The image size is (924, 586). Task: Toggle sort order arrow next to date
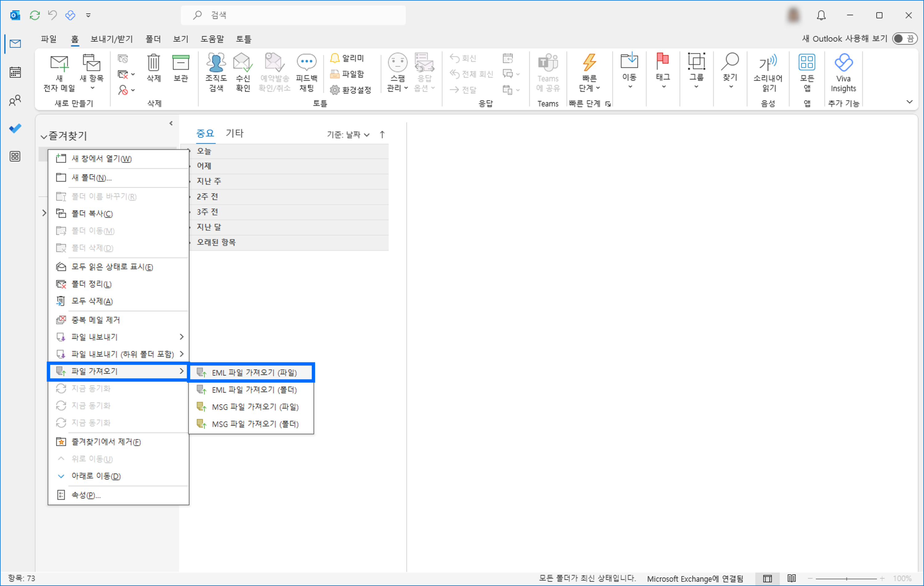pyautogui.click(x=382, y=134)
